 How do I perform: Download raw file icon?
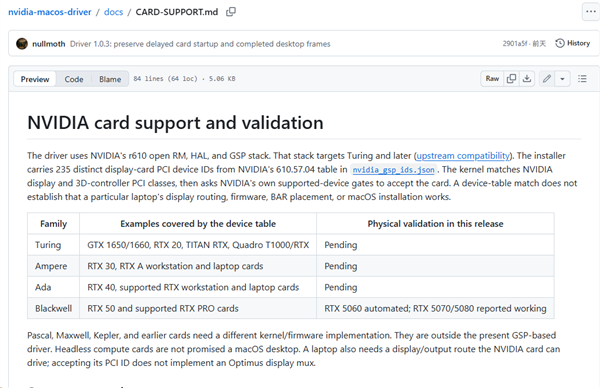tap(527, 79)
